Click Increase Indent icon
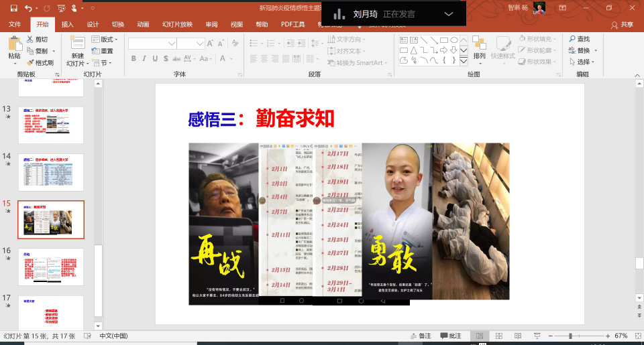 [301, 43]
